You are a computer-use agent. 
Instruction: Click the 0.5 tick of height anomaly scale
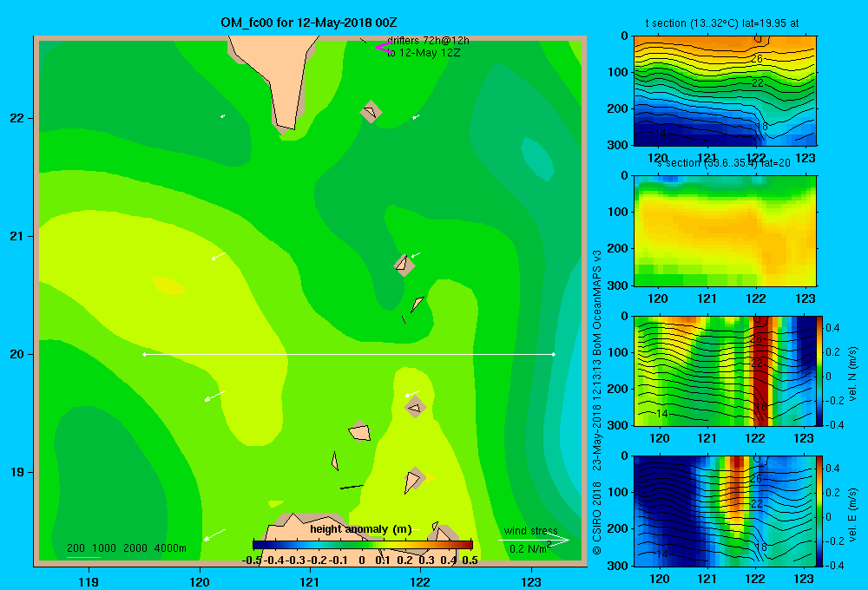click(x=470, y=560)
